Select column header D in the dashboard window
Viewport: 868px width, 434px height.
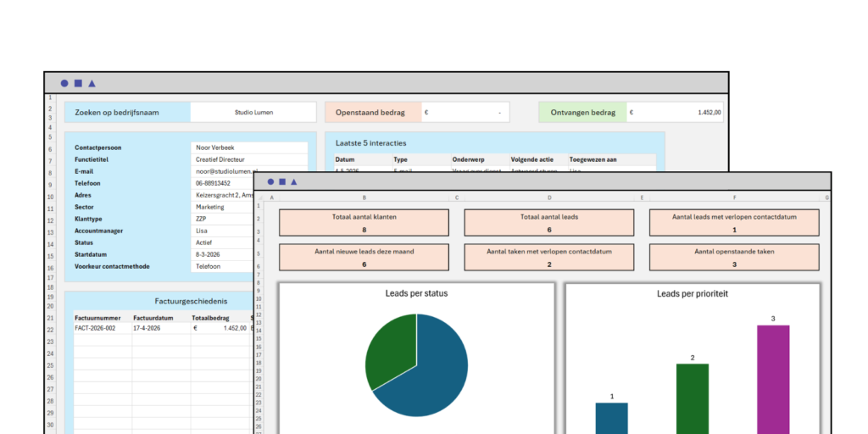coord(549,197)
